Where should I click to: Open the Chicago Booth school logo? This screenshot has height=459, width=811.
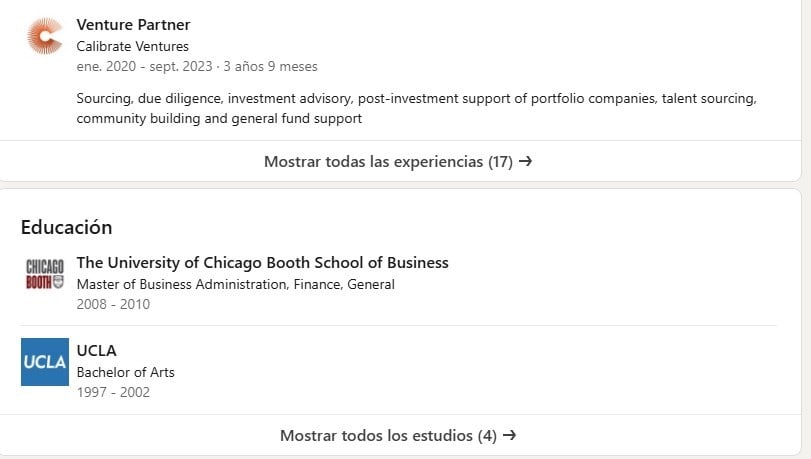coord(45,274)
